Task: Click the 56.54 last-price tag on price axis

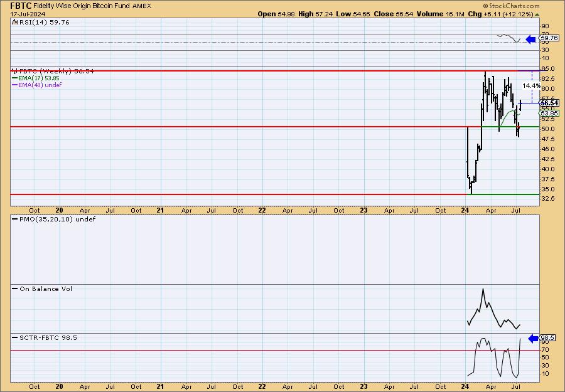Action: coord(550,103)
